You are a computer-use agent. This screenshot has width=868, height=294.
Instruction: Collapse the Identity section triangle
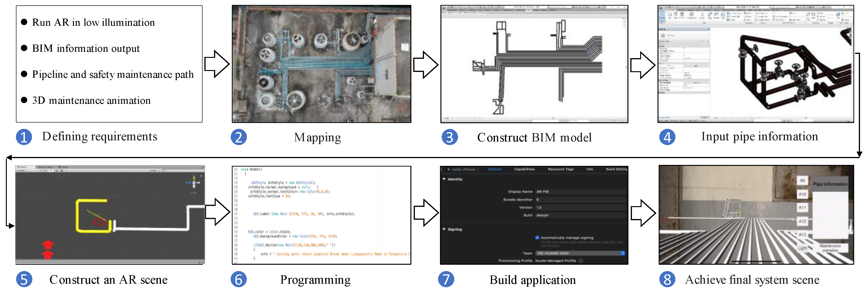tap(444, 179)
